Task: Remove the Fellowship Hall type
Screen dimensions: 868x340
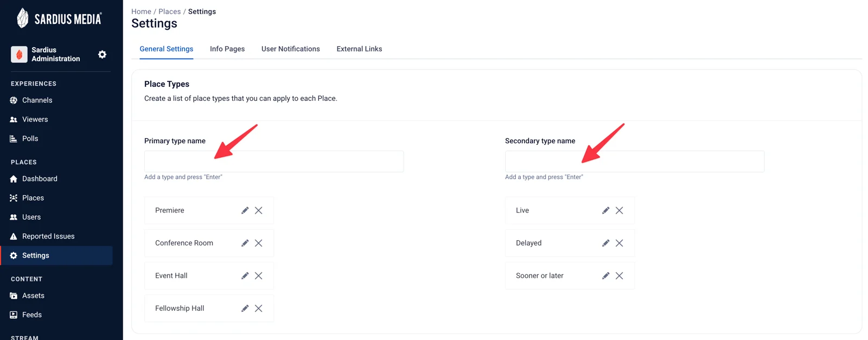Action: (259, 308)
